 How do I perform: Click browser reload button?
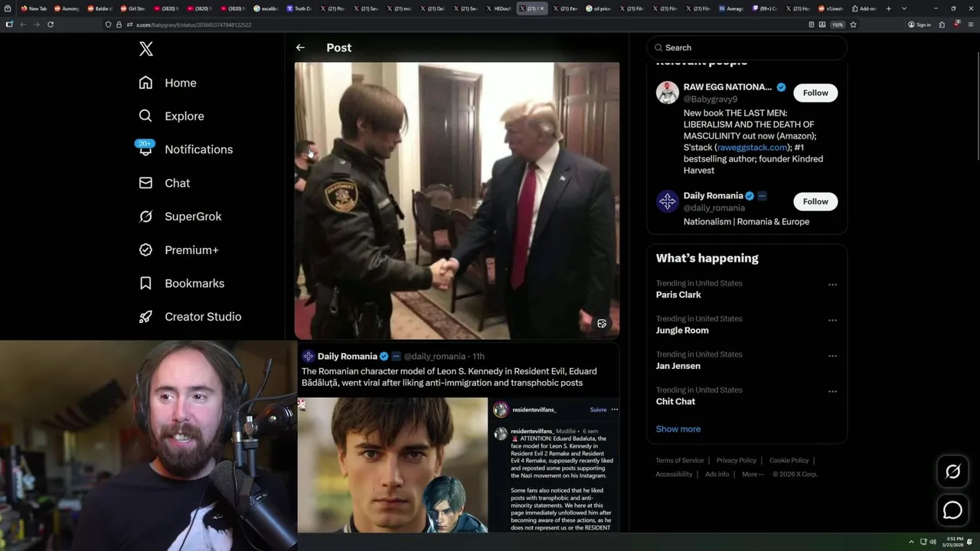[51, 24]
